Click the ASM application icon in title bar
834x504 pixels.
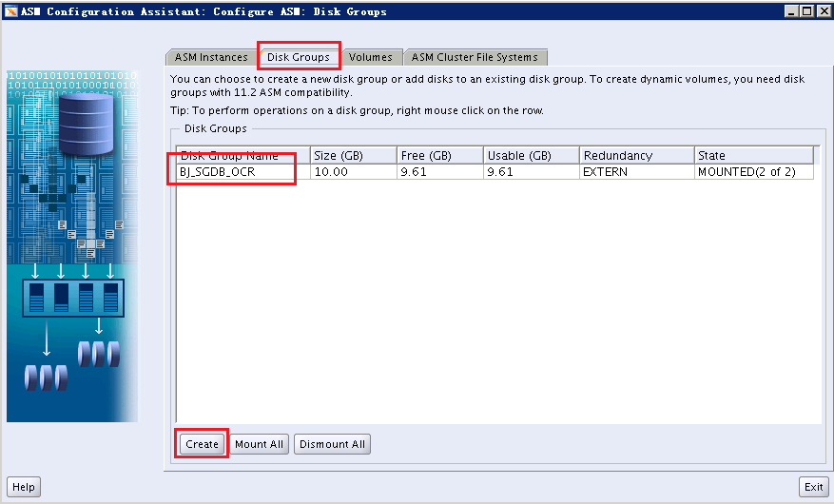11,11
